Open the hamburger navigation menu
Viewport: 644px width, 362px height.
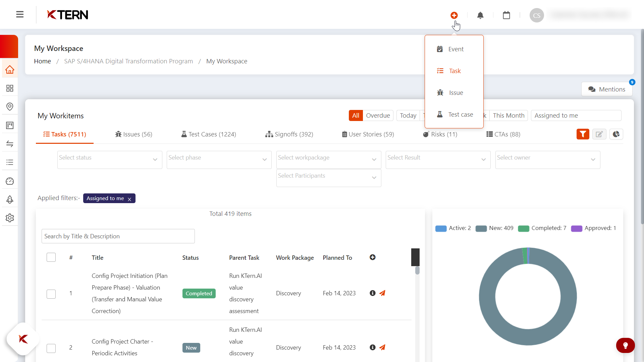20,14
